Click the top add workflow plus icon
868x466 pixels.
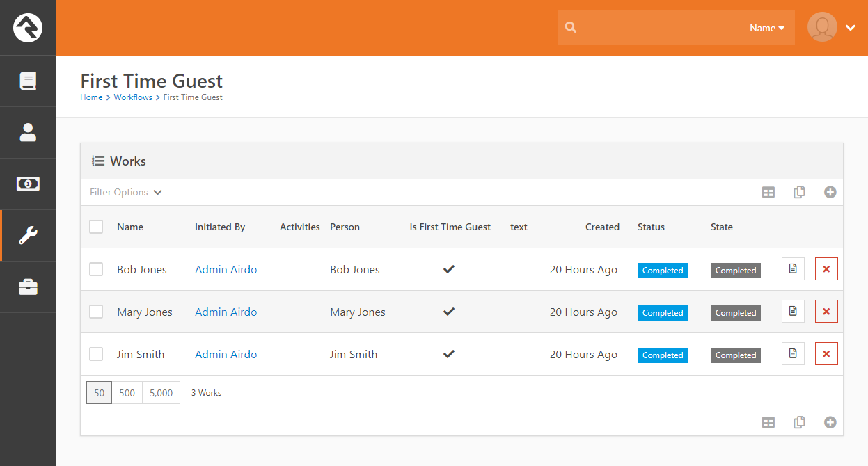click(x=830, y=192)
